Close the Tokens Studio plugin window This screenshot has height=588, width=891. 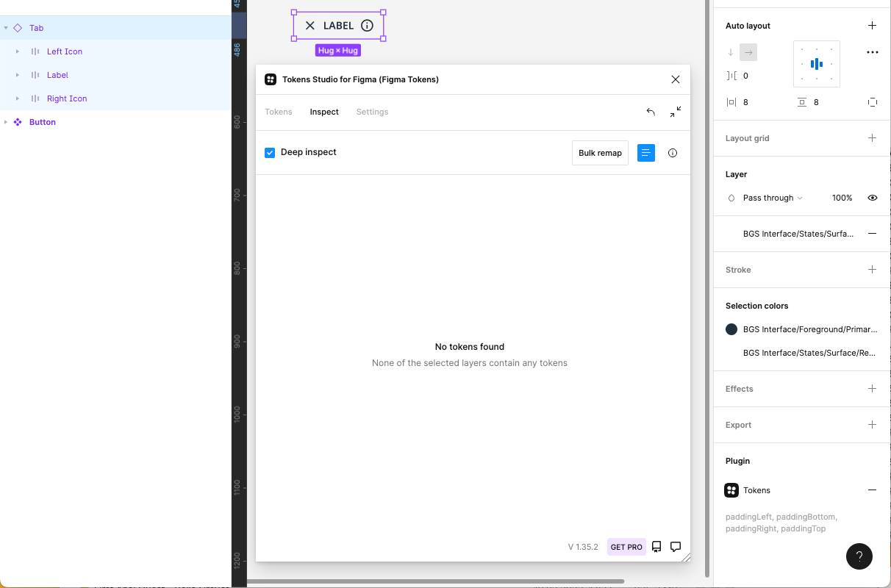coord(676,79)
